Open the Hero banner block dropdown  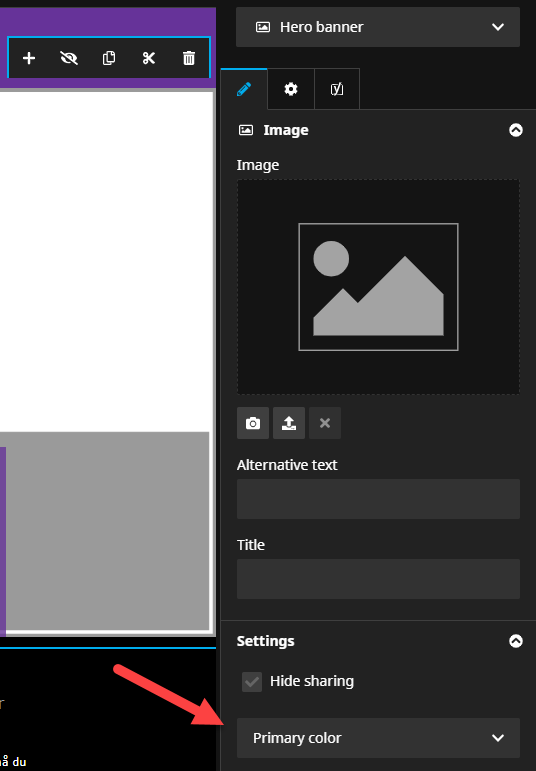coord(378,27)
